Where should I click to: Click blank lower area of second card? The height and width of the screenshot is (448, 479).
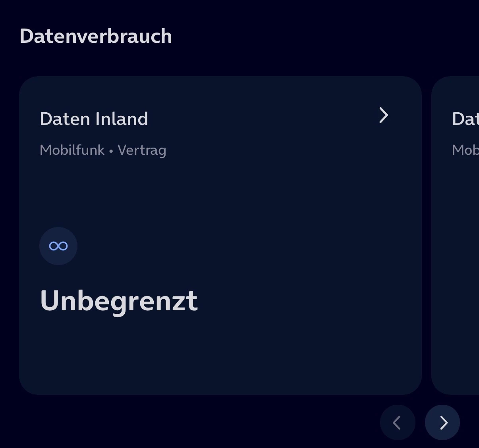point(457,337)
